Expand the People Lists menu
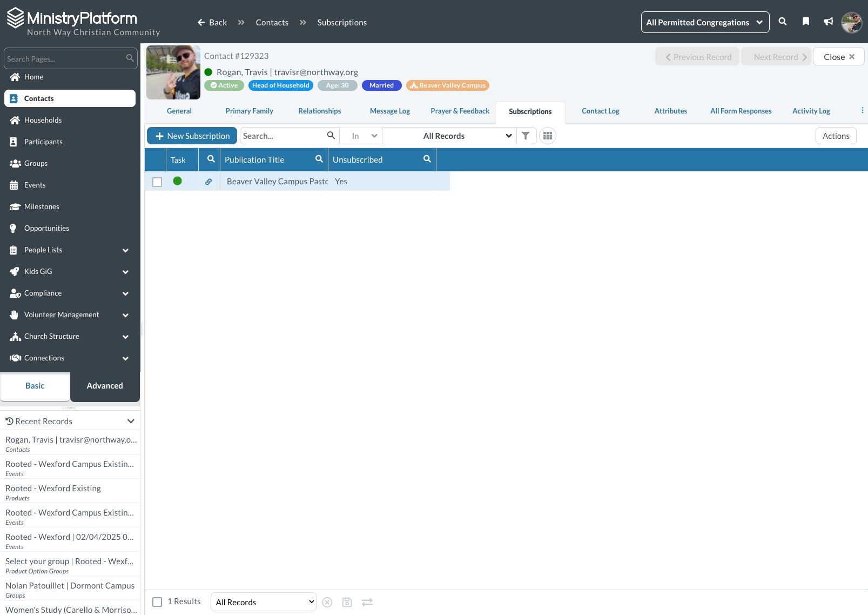 [70, 250]
